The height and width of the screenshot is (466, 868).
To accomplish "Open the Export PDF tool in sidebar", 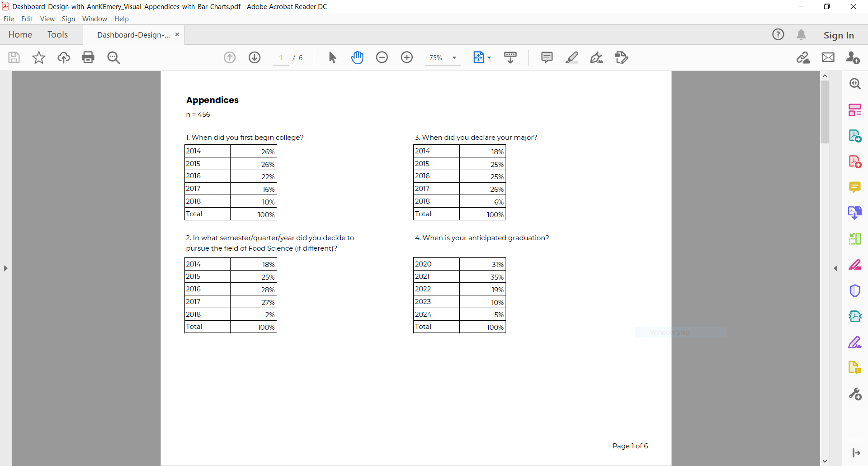I will [x=855, y=135].
